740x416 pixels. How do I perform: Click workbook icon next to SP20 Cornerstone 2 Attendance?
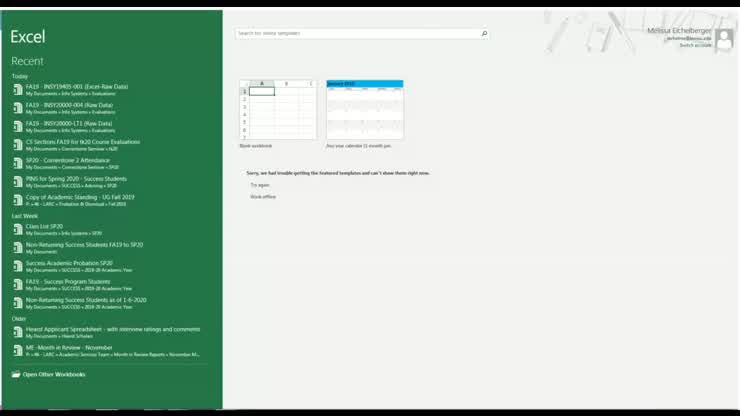[x=18, y=163]
